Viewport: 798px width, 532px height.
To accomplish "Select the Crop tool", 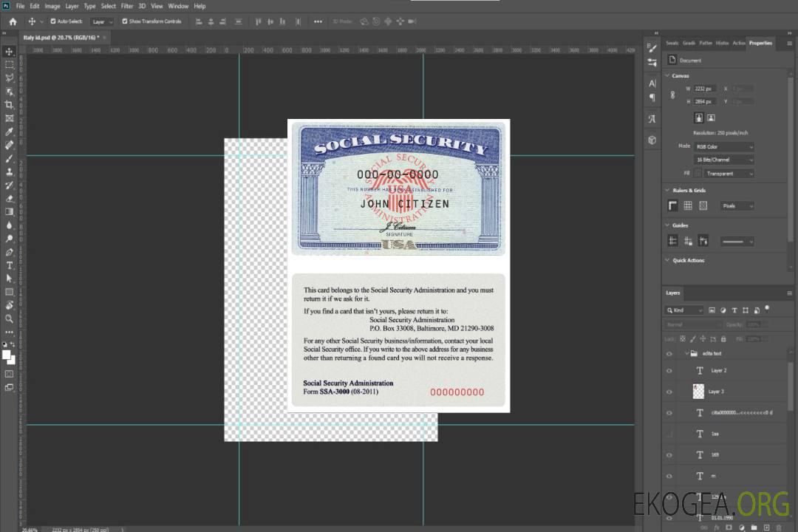I will pos(9,105).
